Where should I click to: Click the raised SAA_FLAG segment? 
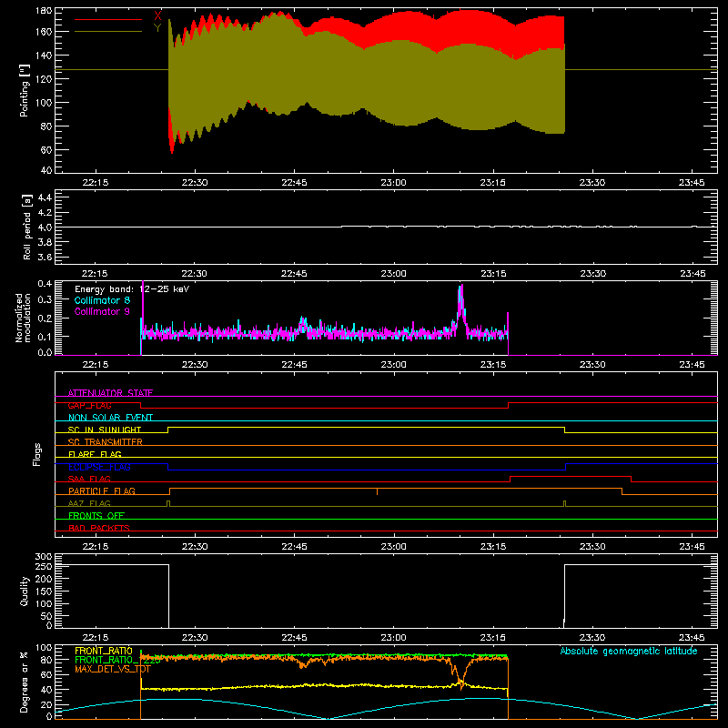pos(571,476)
